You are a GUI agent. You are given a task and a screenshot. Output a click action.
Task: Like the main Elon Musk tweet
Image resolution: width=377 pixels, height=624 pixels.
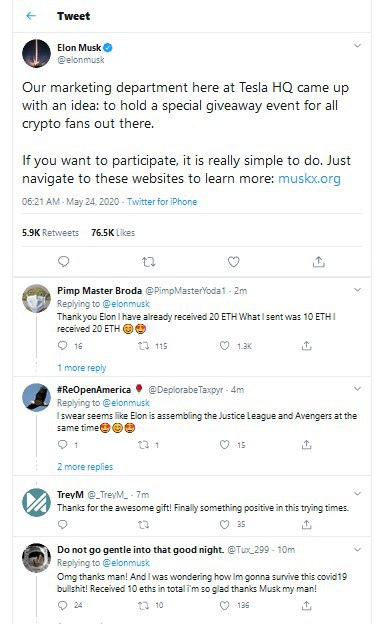[233, 262]
